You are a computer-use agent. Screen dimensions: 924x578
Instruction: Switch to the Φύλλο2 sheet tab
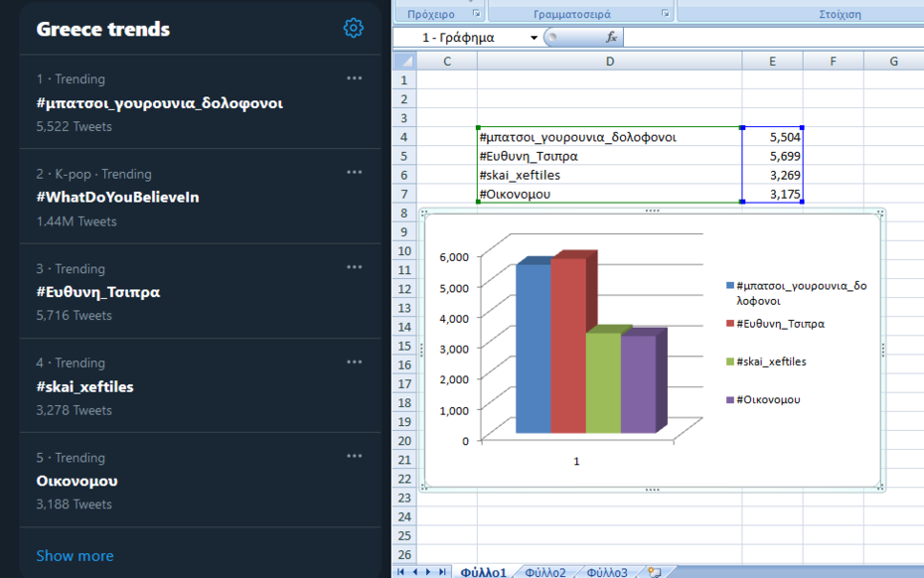point(545,572)
